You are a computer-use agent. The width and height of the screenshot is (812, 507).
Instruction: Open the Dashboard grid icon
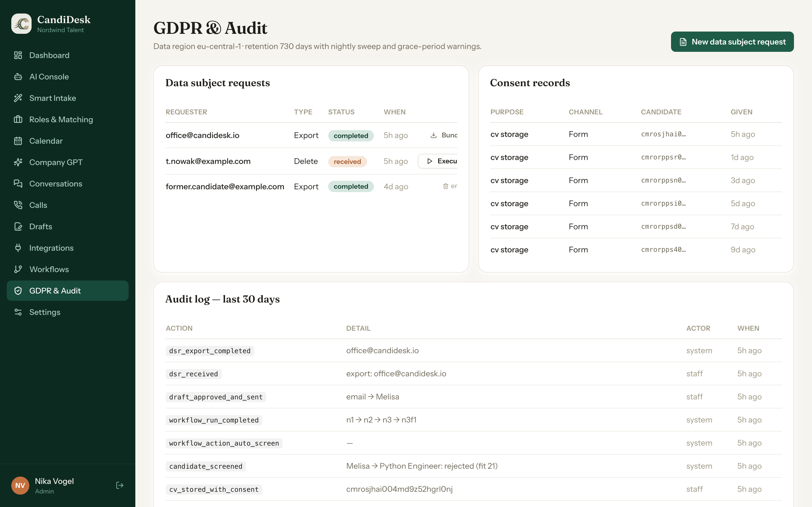pos(18,55)
